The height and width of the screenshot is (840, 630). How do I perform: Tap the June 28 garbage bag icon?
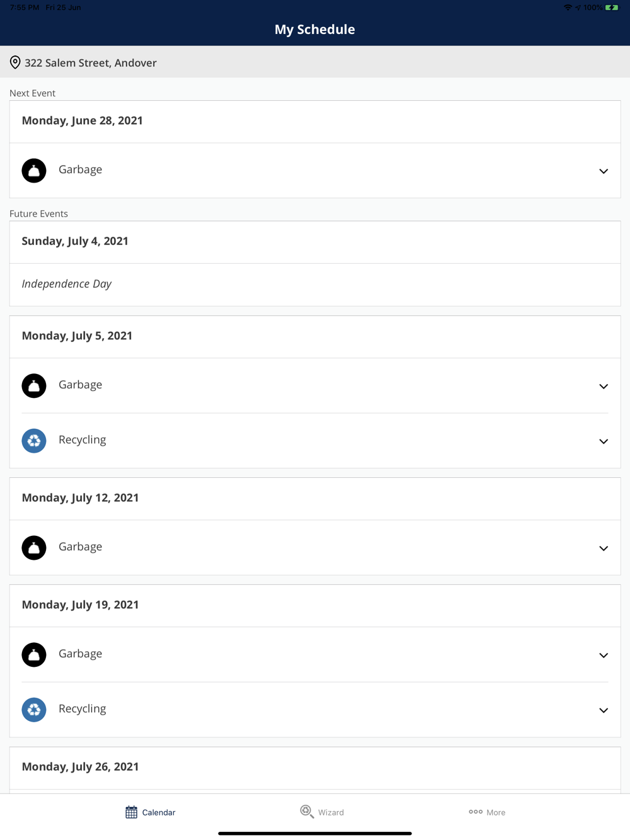coord(34,171)
